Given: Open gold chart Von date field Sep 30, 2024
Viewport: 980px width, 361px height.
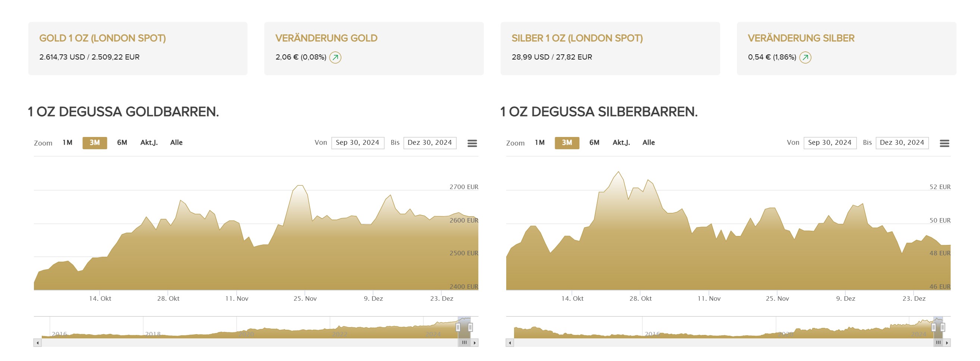Looking at the screenshot, I should tap(357, 143).
